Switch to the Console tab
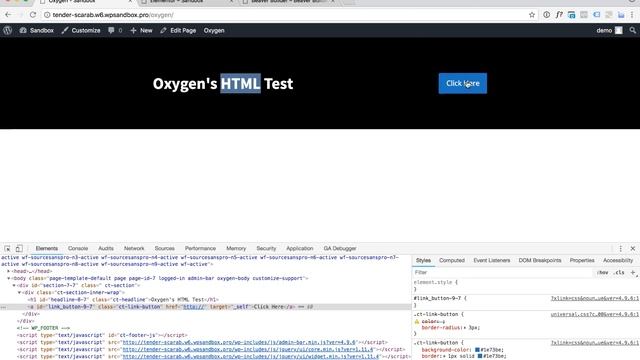The width and height of the screenshot is (640, 360). [78, 248]
